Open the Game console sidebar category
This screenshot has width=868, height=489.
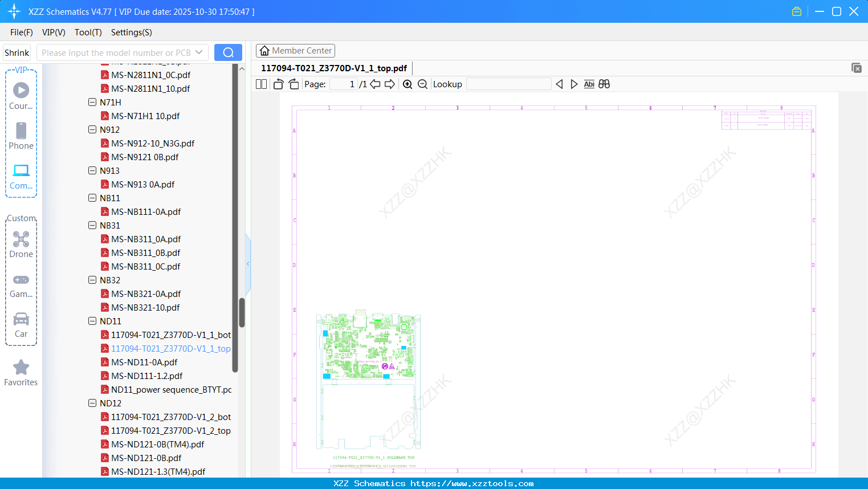click(21, 286)
